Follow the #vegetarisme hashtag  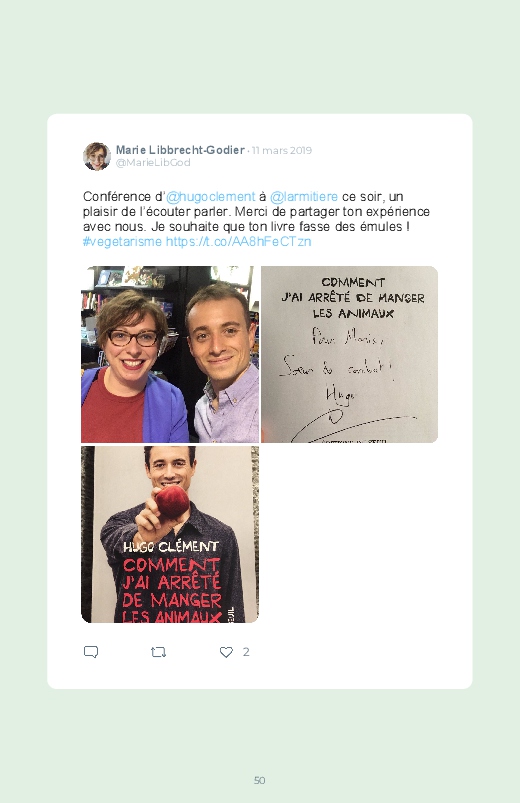(122, 242)
